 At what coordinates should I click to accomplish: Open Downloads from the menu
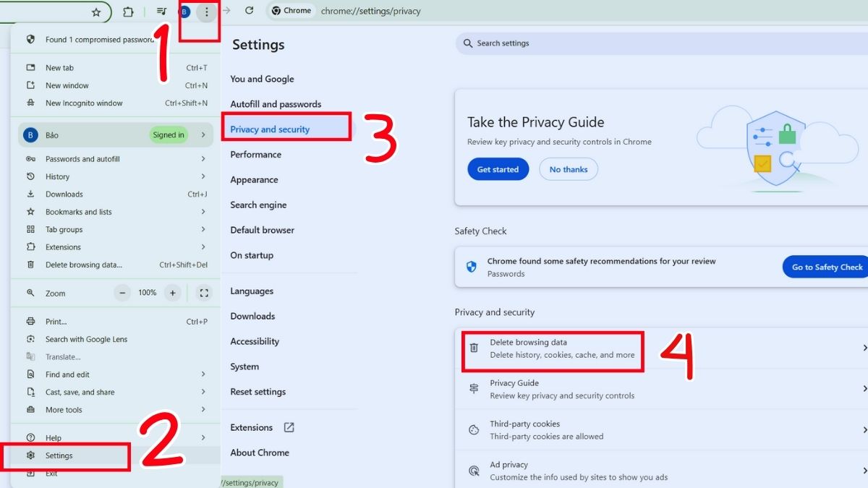pos(116,194)
